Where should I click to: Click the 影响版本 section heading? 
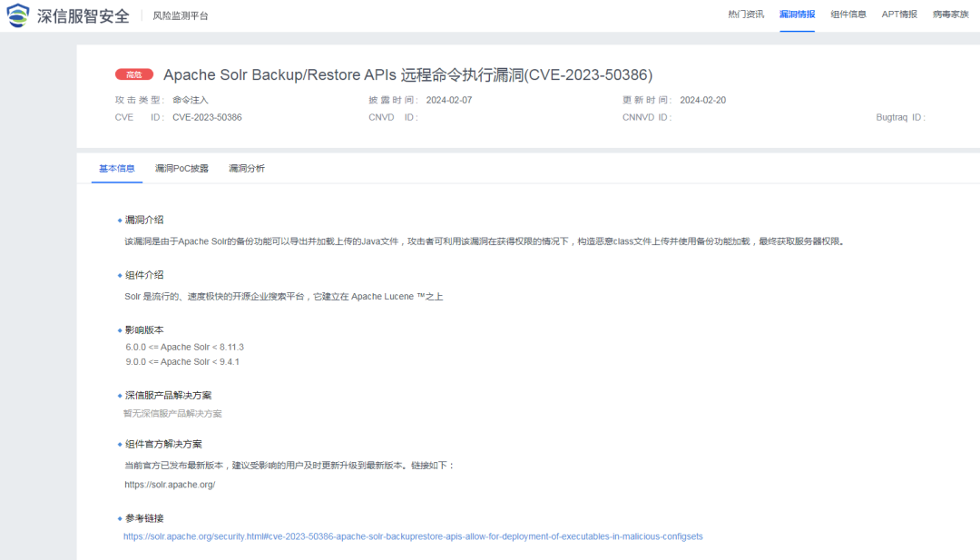click(144, 330)
